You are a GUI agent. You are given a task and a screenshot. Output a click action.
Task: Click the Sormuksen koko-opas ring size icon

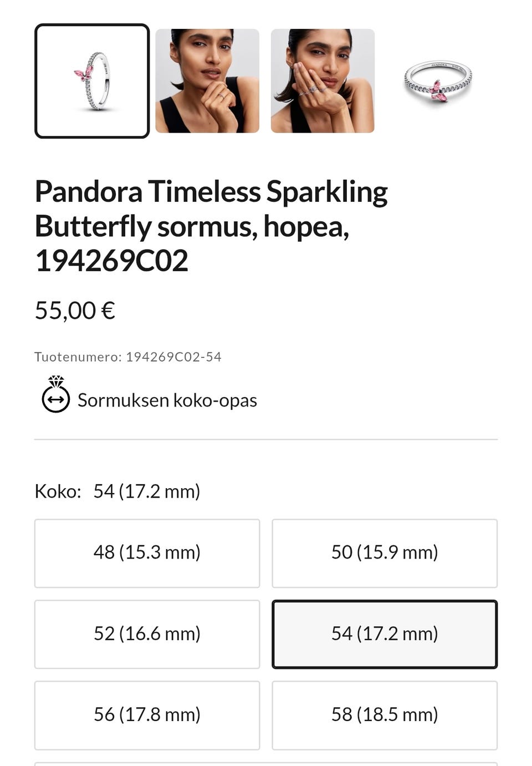click(56, 395)
